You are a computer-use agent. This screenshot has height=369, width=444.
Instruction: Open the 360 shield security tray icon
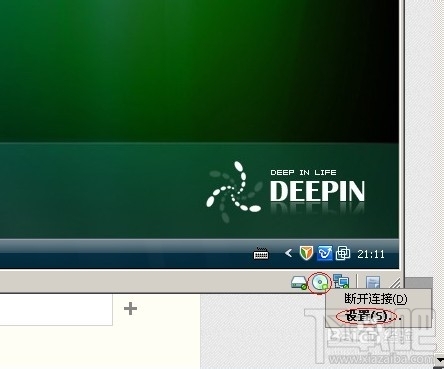point(306,253)
